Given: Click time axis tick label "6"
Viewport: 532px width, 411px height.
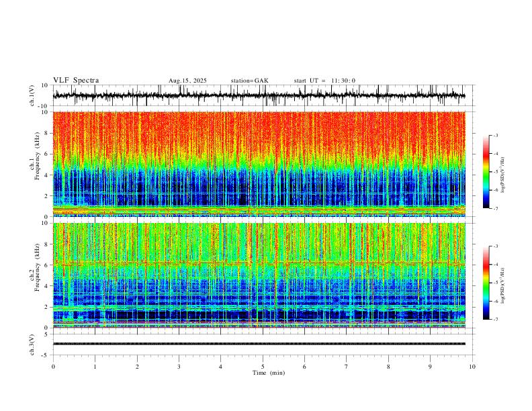Looking at the screenshot, I should [x=305, y=367].
